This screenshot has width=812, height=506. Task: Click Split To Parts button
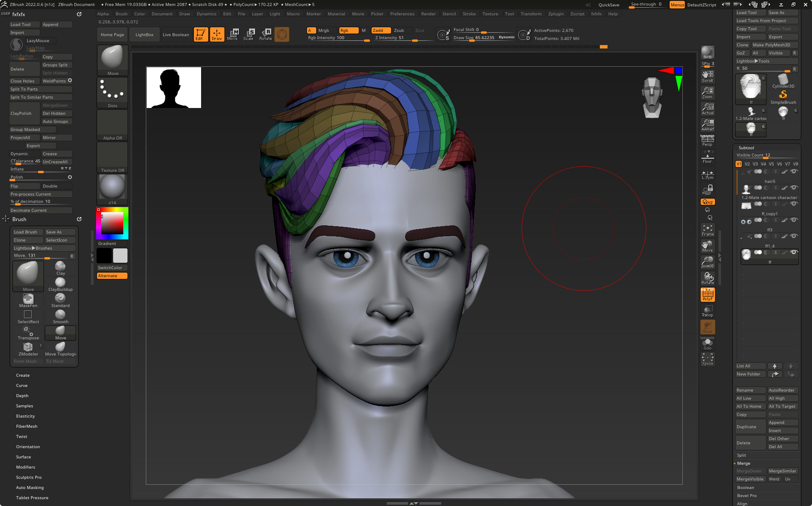[x=40, y=89]
